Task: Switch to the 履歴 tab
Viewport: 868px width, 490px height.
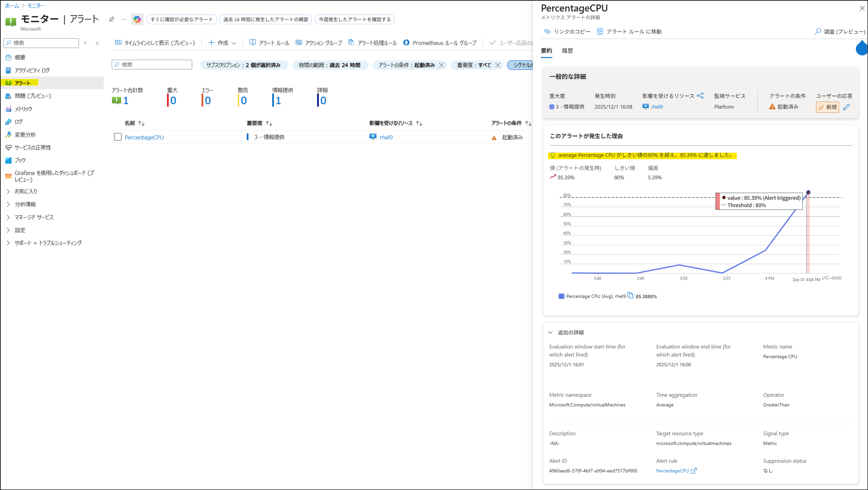Action: pyautogui.click(x=568, y=51)
